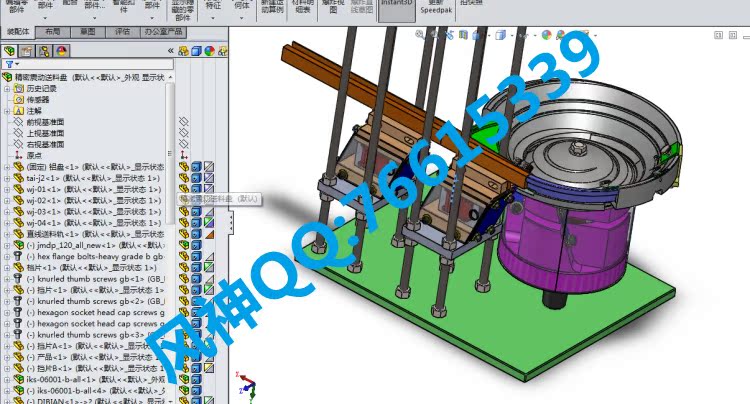Click the Apply Scene icon in view toolbar
Screen dimensions: 750x404
tap(561, 35)
